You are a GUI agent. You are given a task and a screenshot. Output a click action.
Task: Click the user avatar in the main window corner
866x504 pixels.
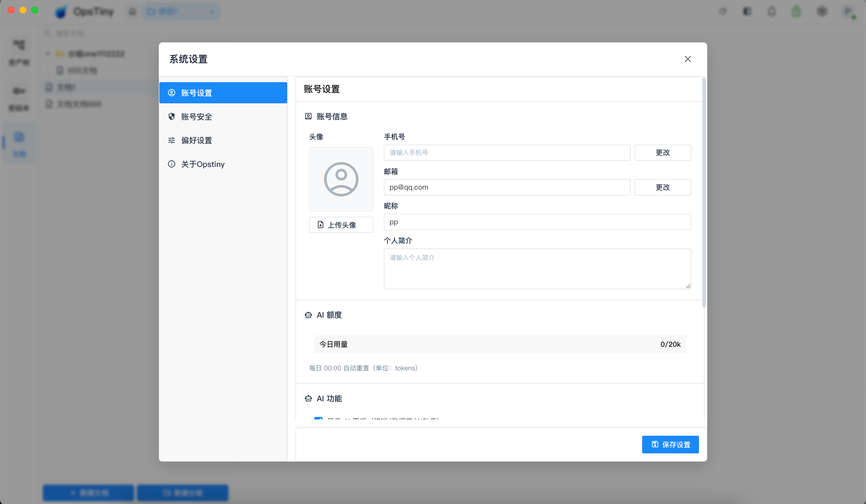pos(848,12)
